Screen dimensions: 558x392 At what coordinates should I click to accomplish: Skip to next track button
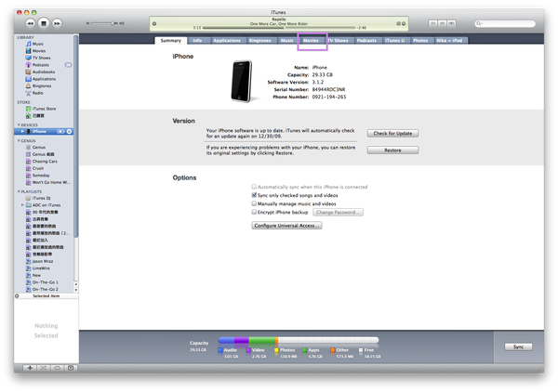point(57,23)
